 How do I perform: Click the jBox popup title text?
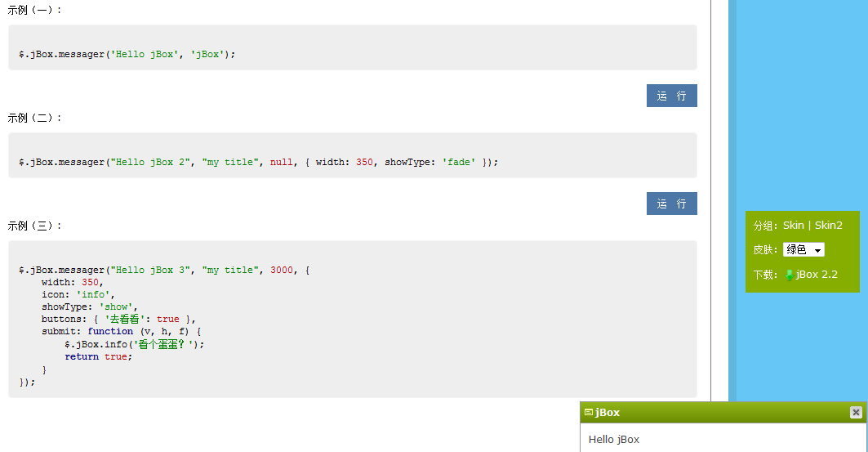click(608, 413)
